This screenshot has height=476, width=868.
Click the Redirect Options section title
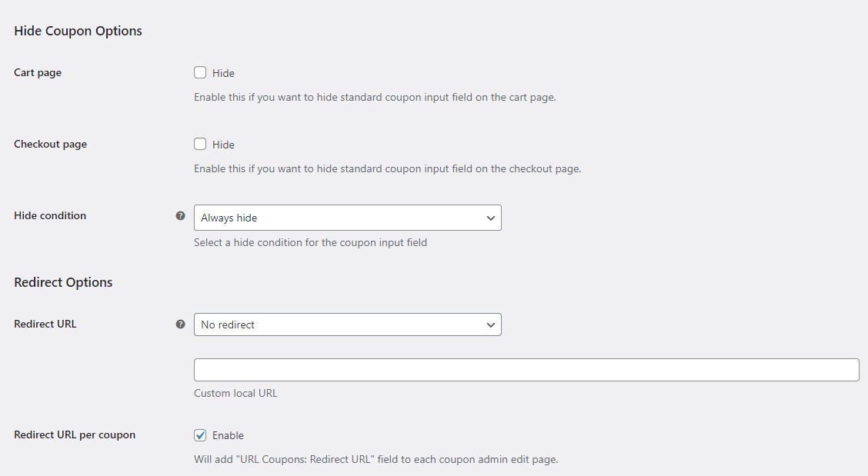62,282
